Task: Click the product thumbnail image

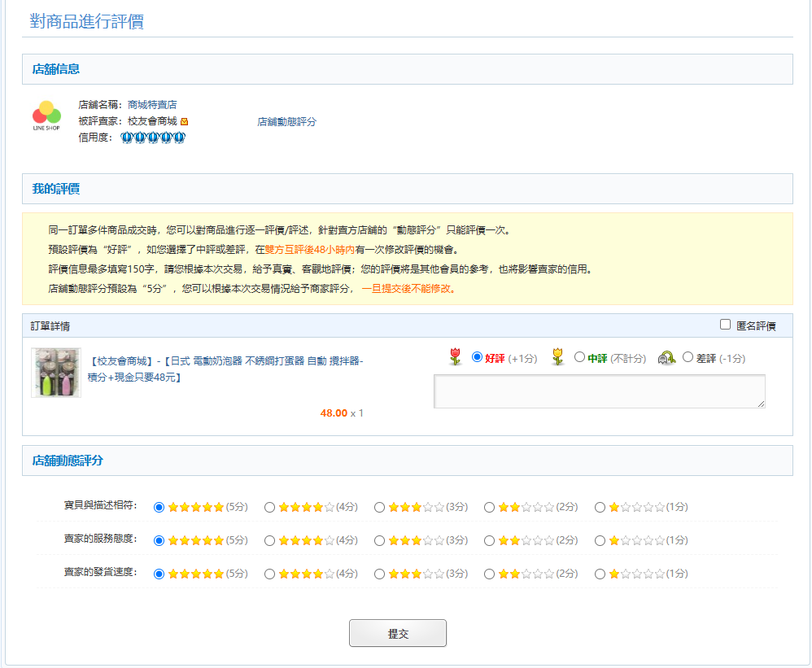Action: coord(55,373)
